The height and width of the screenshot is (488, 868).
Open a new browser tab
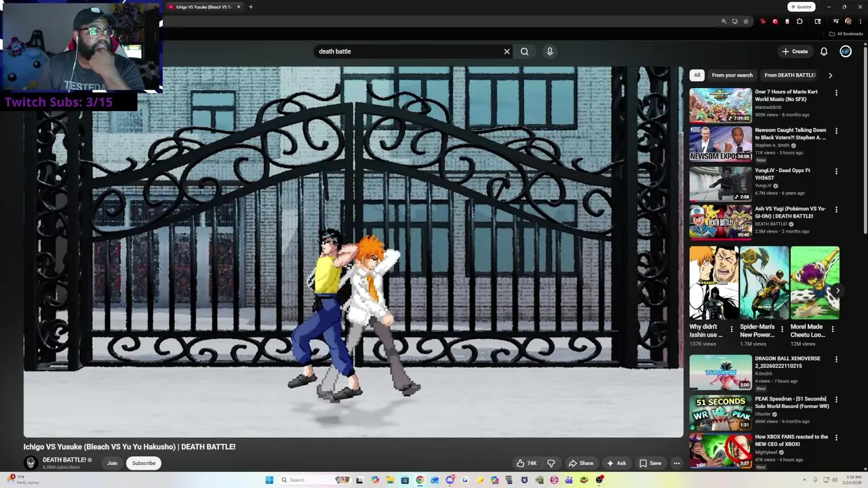[250, 7]
